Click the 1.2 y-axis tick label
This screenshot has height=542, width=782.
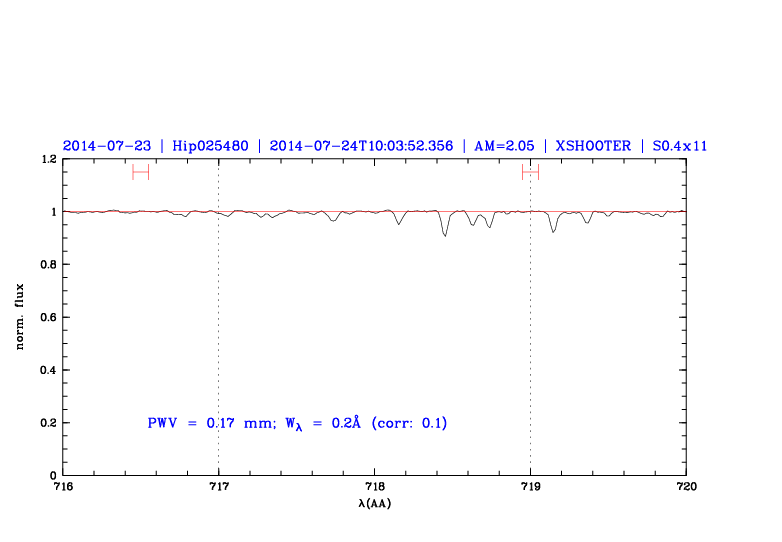click(47, 160)
